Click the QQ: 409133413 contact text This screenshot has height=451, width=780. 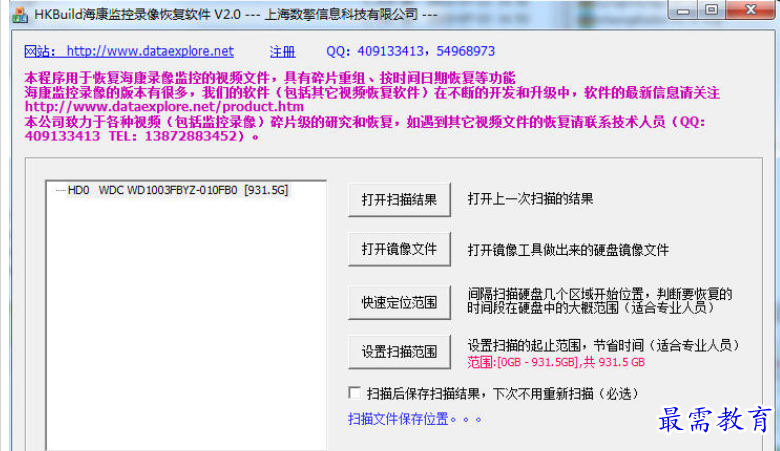(410, 51)
